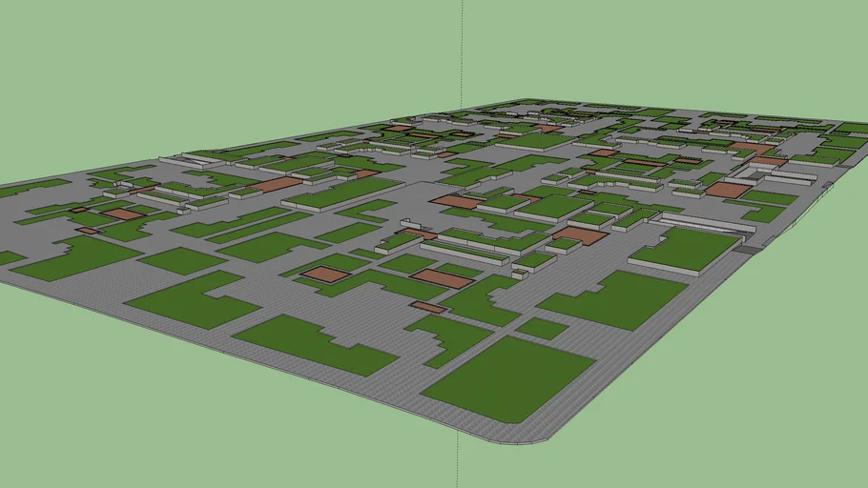Select the L-shaped green block at front left

[x=191, y=298]
